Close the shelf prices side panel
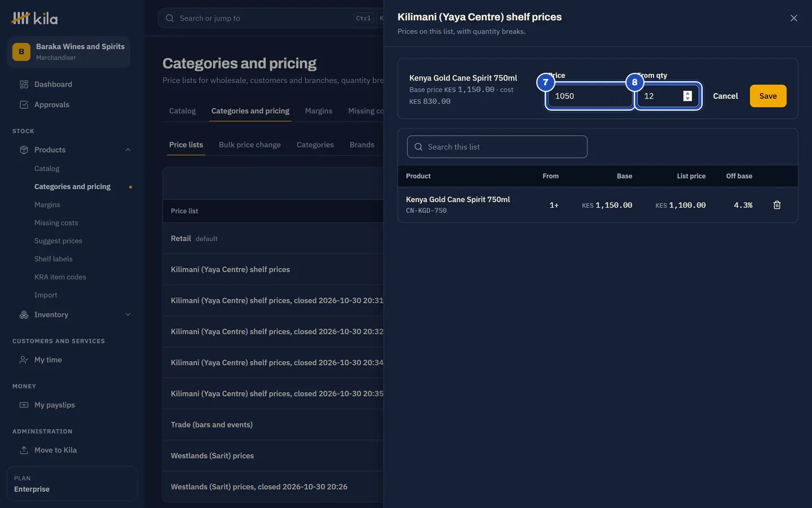The width and height of the screenshot is (812, 508). coord(793,18)
